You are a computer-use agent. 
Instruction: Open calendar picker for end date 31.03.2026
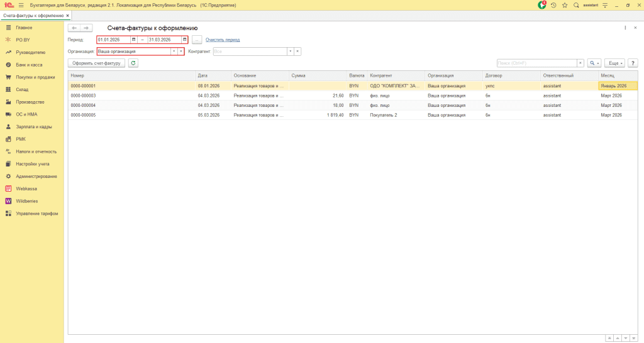point(184,40)
